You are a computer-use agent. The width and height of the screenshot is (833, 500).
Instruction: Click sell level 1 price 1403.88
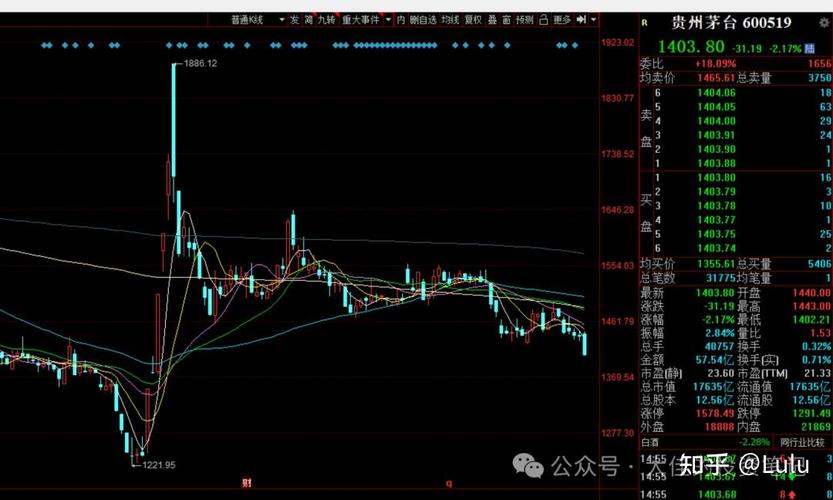716,163
